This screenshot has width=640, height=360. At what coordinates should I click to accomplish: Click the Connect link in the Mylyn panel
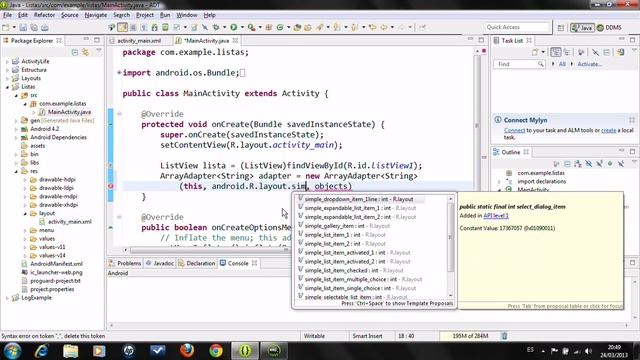(514, 131)
